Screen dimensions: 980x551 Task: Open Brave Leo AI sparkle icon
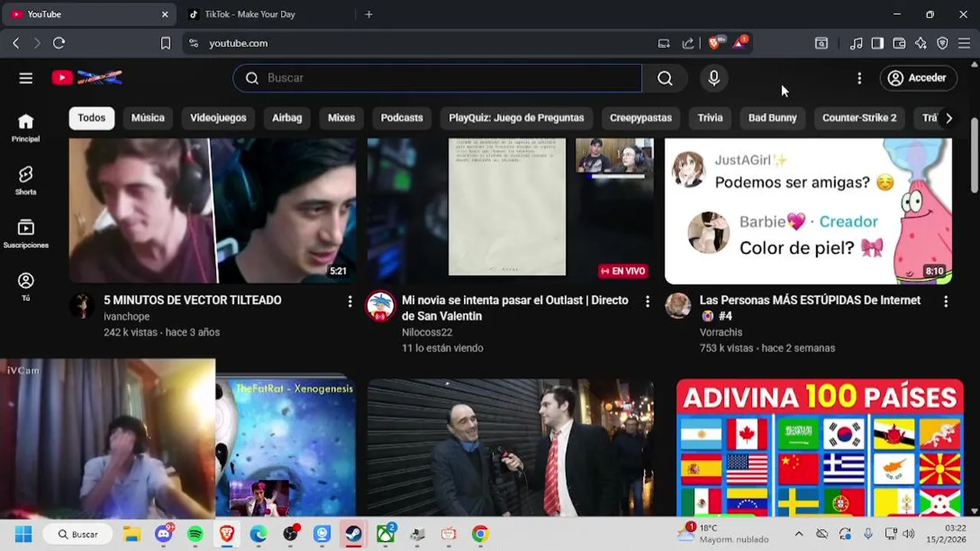(x=921, y=44)
